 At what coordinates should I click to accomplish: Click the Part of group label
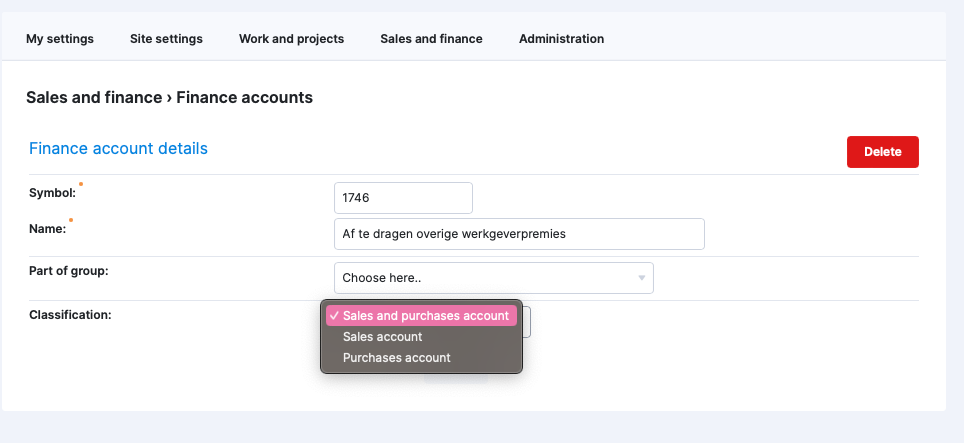pos(68,270)
